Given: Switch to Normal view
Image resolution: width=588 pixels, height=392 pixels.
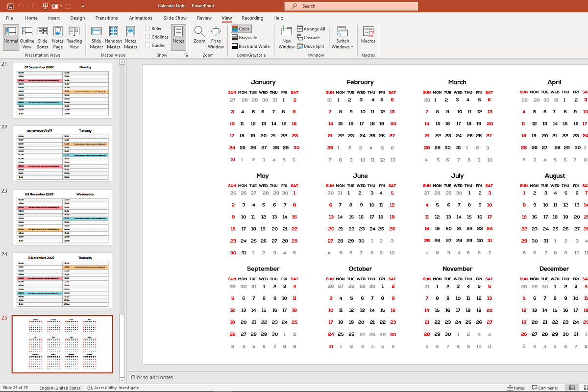Looking at the screenshot, I should click(11, 37).
